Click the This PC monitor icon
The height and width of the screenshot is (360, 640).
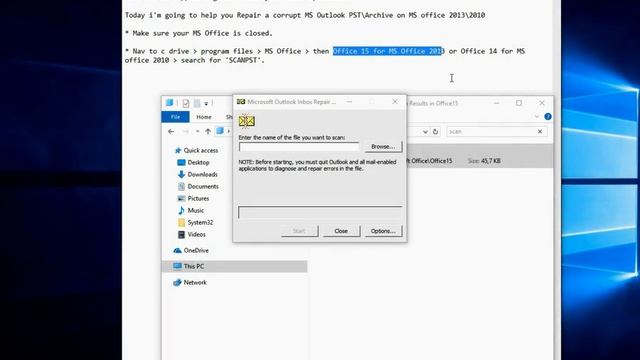[177, 267]
